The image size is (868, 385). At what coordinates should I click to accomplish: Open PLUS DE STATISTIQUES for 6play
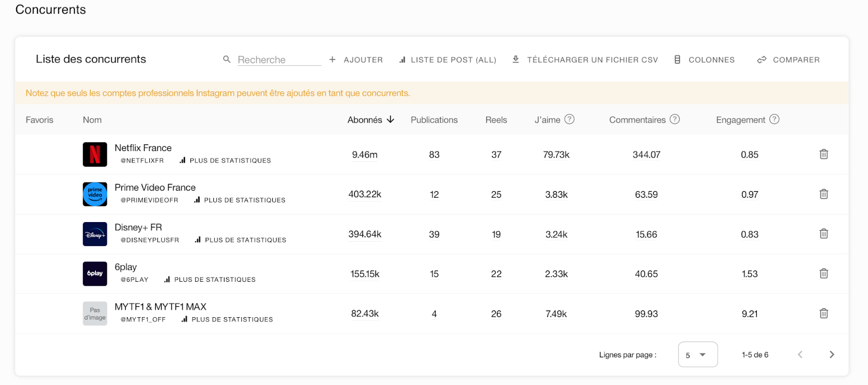209,279
